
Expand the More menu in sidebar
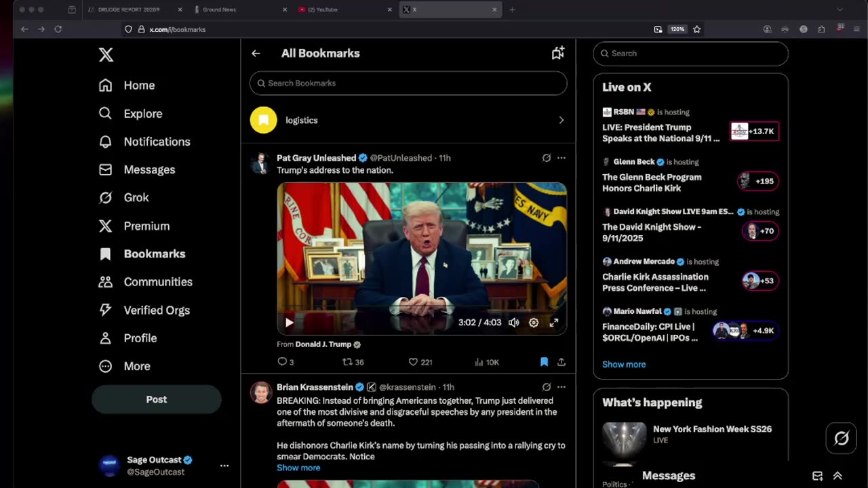[125, 366]
